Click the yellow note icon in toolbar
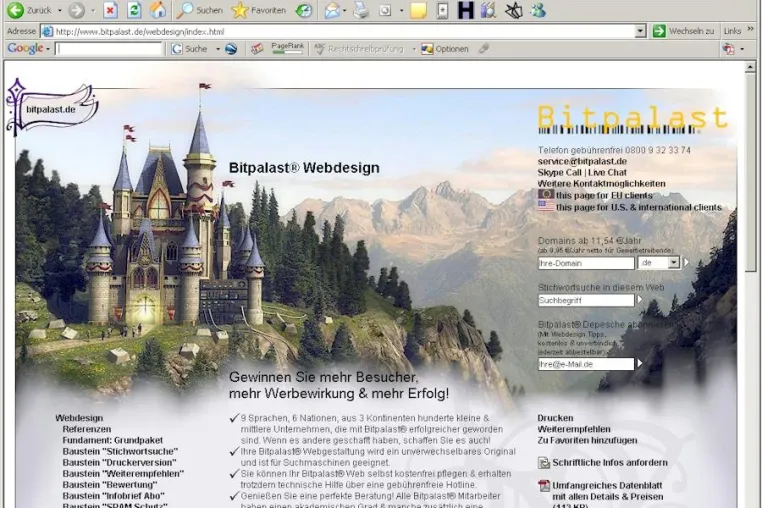This screenshot has width=762, height=508. 418,10
